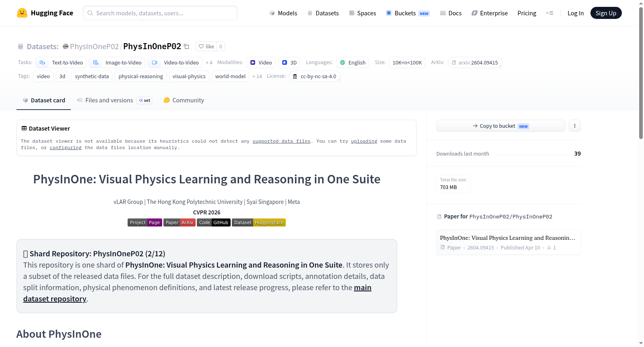The height and width of the screenshot is (347, 644).
Task: Show the +4 additional tasks
Action: tap(209, 62)
